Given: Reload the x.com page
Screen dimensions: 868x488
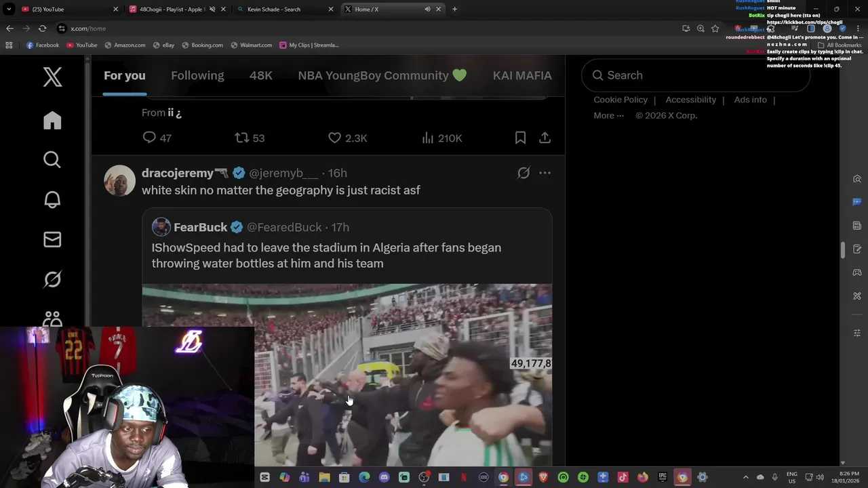Looking at the screenshot, I should [42, 28].
